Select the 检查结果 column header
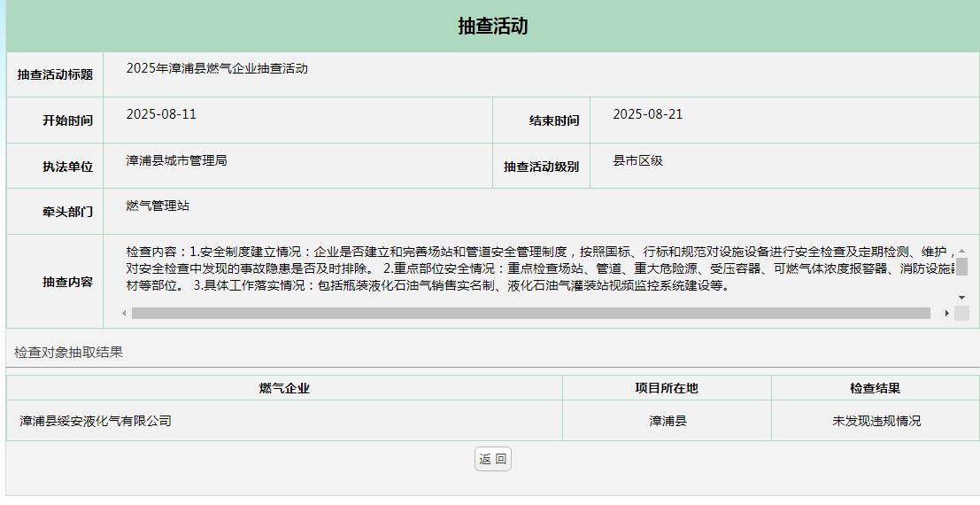Screen dimensions: 980x505 [x=875, y=388]
